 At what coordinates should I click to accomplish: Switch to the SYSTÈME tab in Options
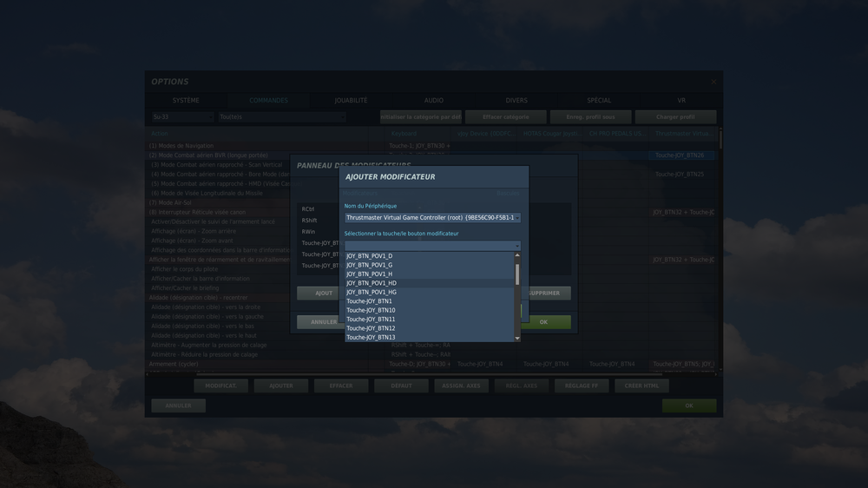click(x=186, y=100)
